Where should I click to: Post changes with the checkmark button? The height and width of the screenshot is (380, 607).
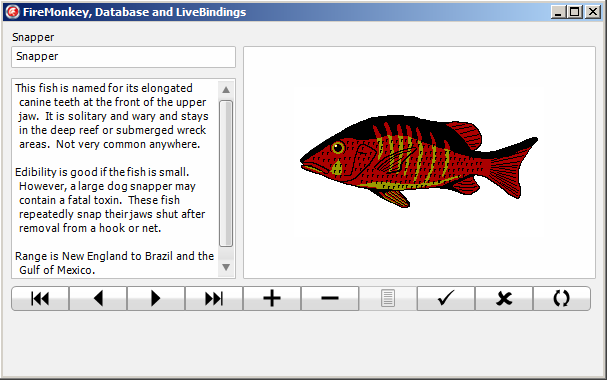coord(446,298)
